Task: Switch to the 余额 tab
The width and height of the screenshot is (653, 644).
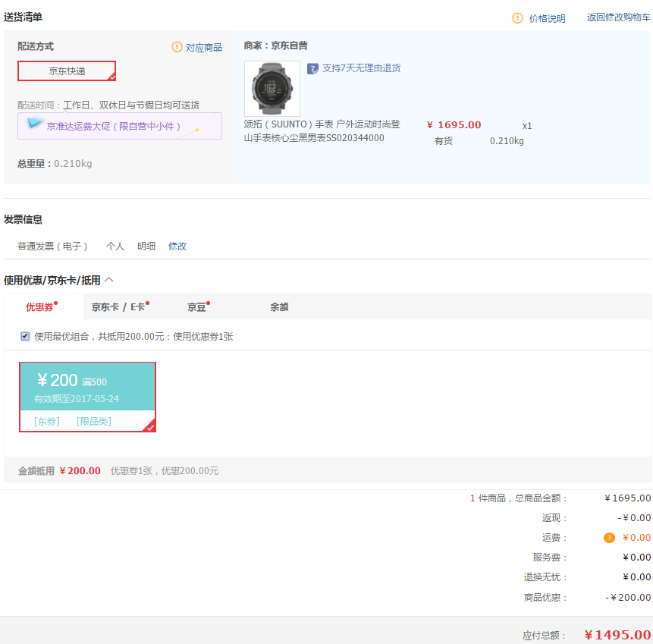Action: 279,307
